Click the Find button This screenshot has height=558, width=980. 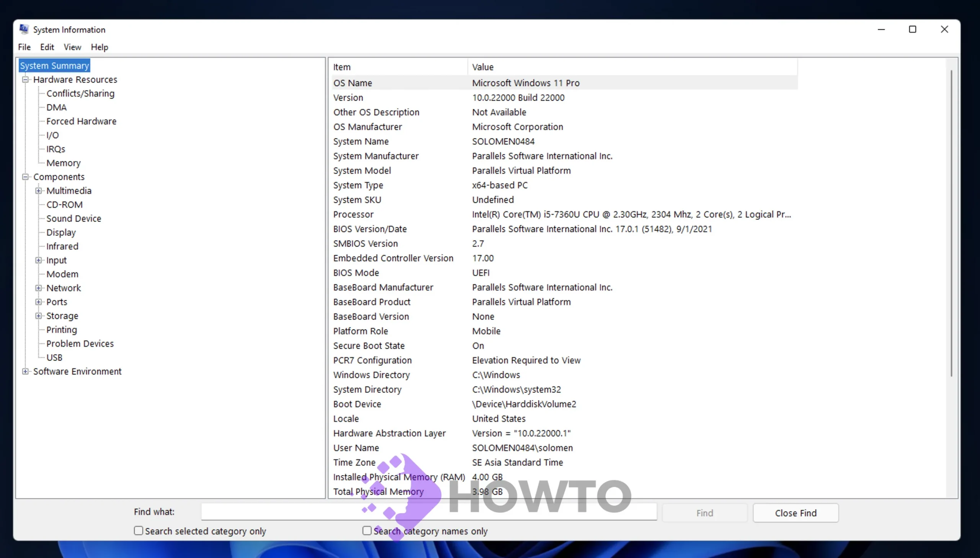coord(705,513)
